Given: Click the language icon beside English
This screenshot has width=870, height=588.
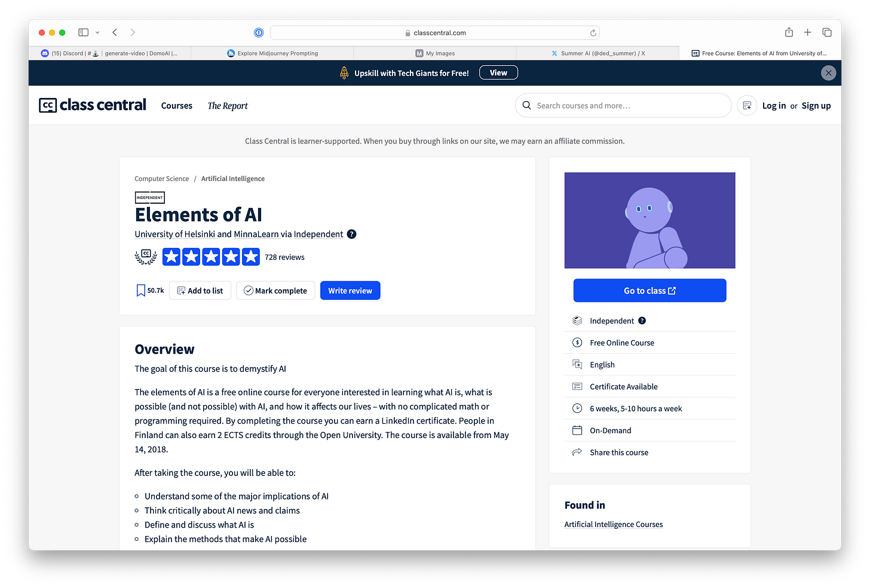Looking at the screenshot, I should 577,365.
